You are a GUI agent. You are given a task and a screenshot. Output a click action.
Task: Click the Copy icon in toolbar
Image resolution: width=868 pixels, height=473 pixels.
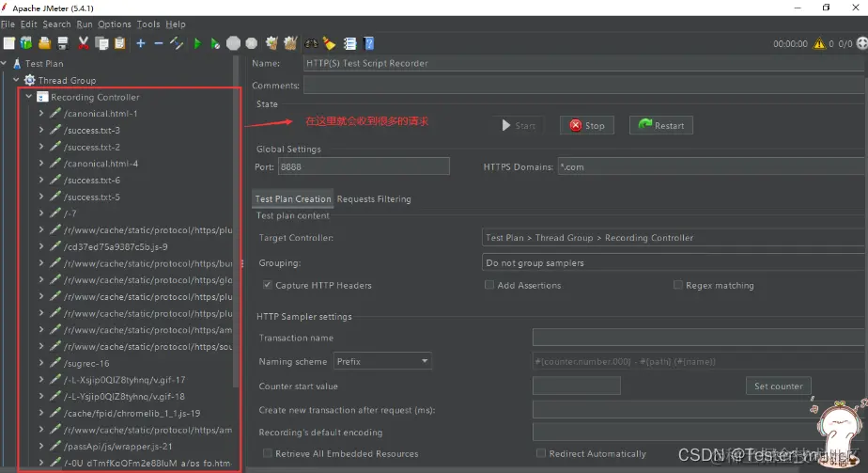(101, 43)
